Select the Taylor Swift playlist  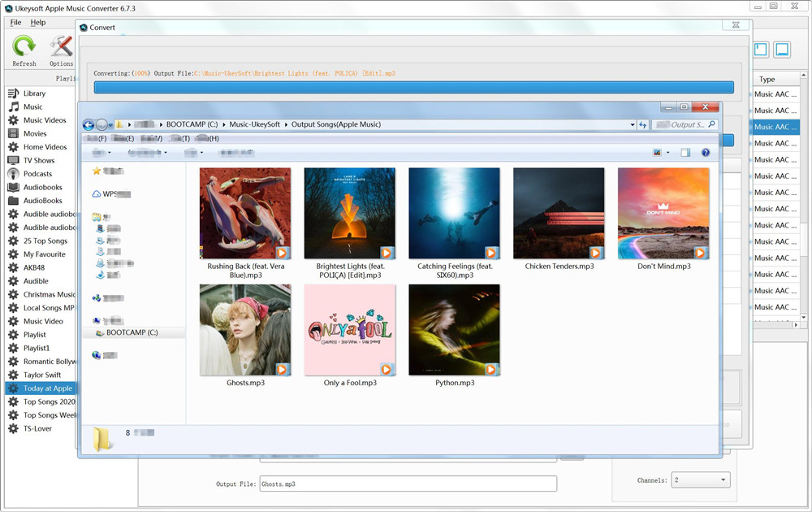[x=42, y=375]
